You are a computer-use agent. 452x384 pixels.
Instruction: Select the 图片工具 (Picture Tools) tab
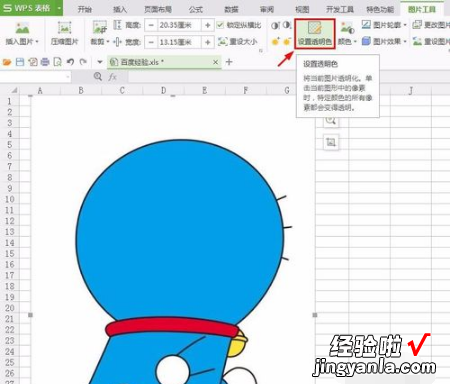coord(422,9)
